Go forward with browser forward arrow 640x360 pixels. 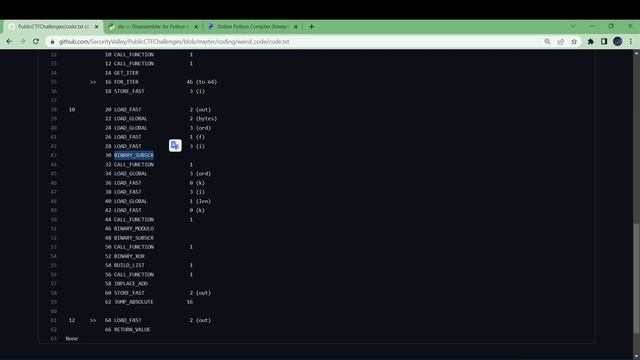[x=22, y=42]
